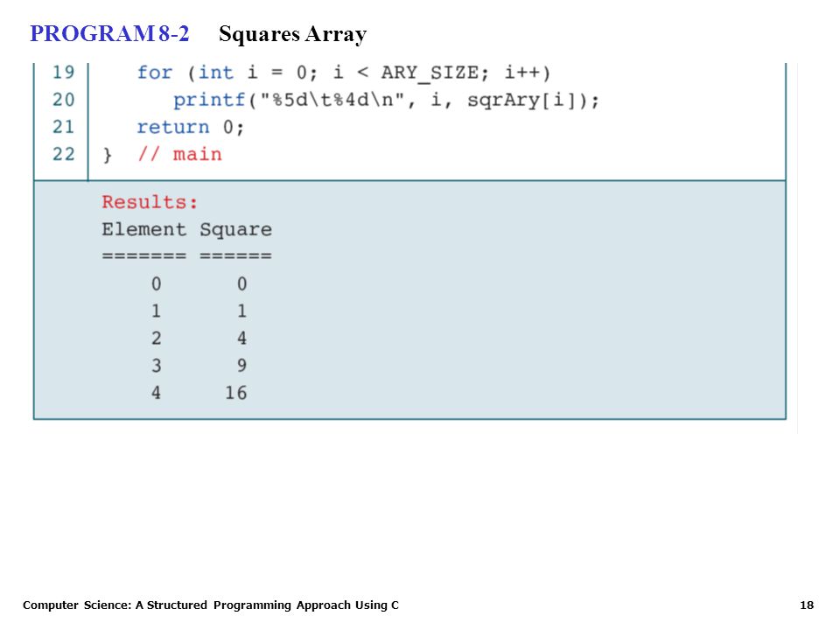Click the 'for' keyword on line 19
This screenshot has width=840, height=630.
(x=154, y=73)
